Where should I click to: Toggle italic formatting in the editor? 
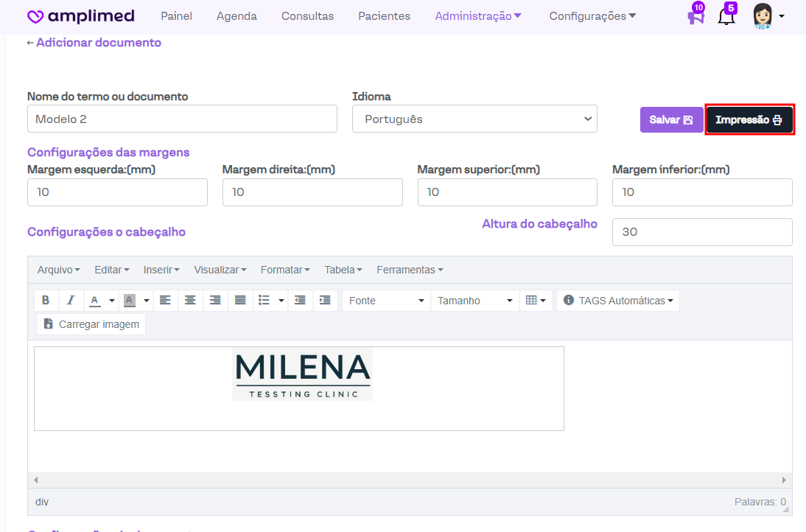point(71,301)
